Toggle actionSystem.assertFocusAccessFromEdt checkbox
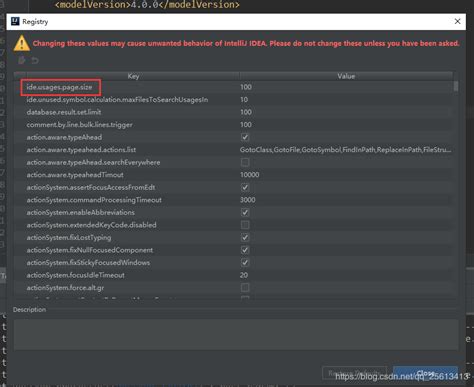 [245, 187]
